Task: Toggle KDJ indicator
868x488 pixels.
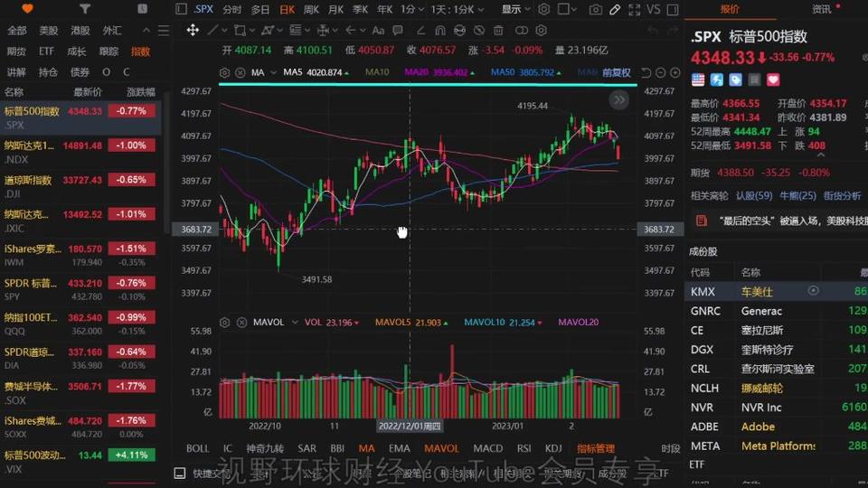Action: coord(553,448)
